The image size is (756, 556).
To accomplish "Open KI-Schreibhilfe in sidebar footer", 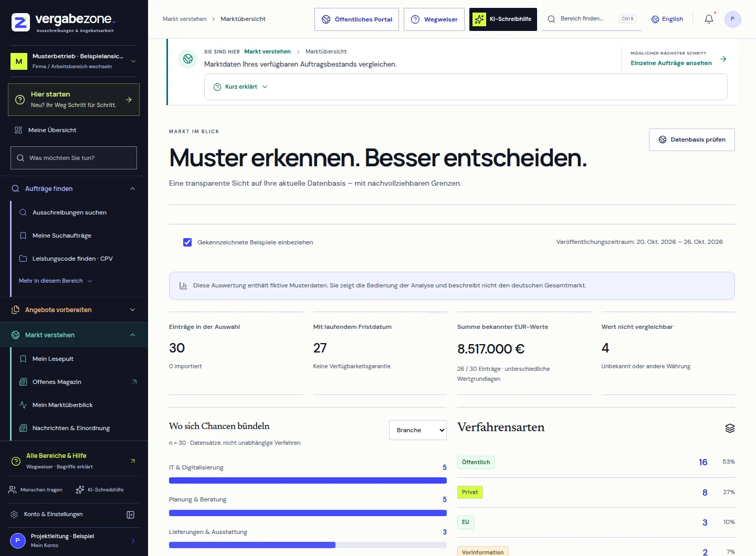I will point(100,489).
